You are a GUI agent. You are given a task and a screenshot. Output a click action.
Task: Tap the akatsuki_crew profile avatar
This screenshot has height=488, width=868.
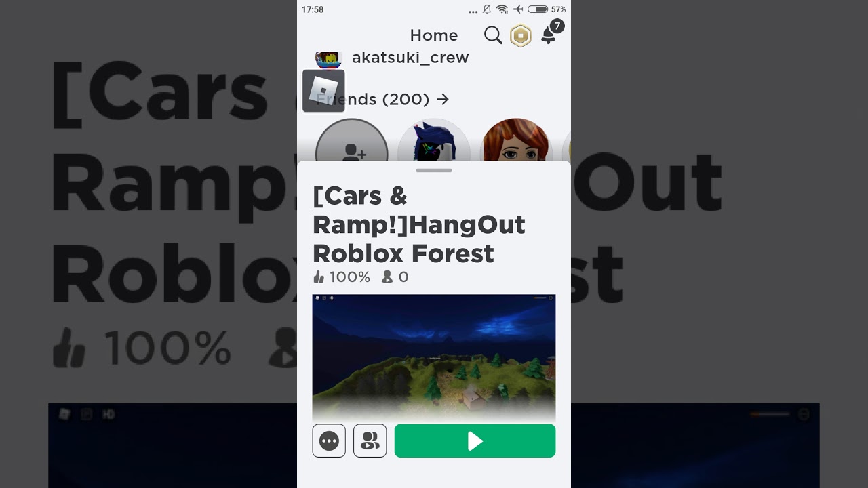click(x=328, y=59)
